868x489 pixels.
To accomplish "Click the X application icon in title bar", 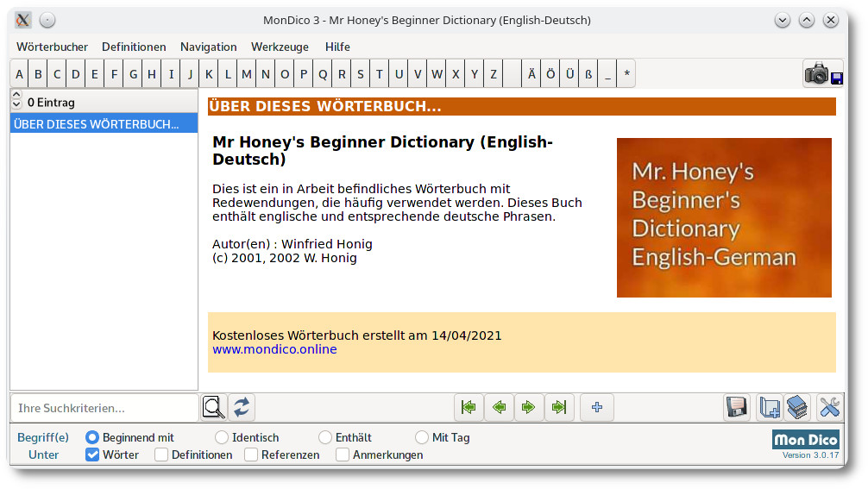I will coord(22,21).
